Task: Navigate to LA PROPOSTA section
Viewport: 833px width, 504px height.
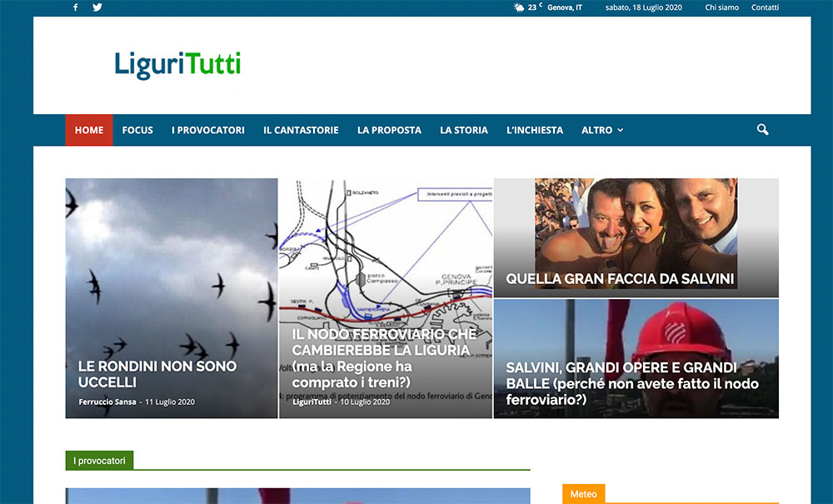Action: (389, 130)
